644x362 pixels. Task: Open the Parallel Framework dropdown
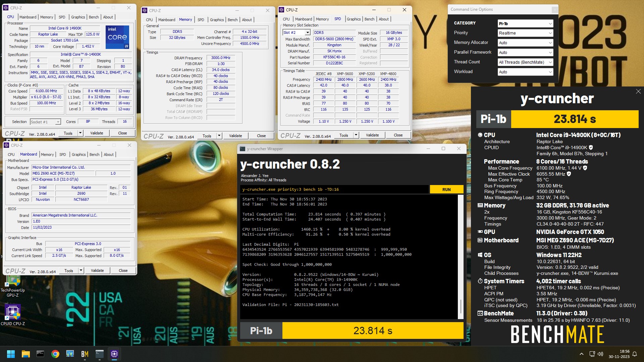(x=525, y=52)
